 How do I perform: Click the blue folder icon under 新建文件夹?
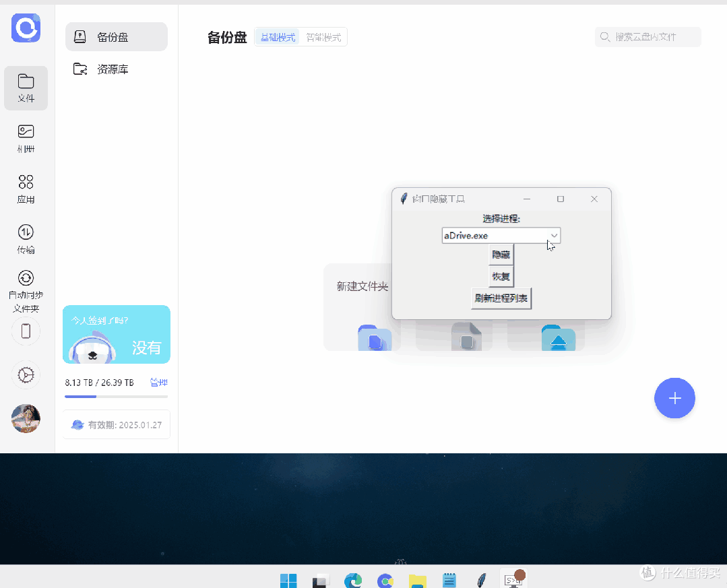(375, 338)
